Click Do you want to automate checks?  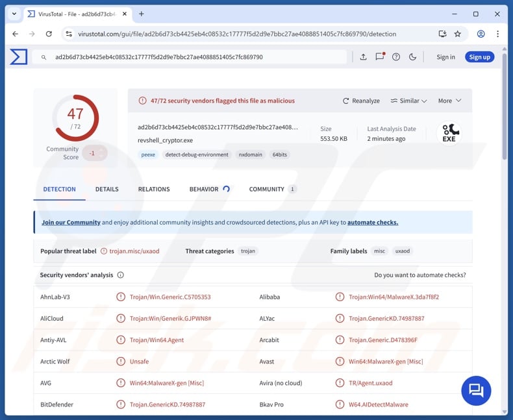pos(420,275)
